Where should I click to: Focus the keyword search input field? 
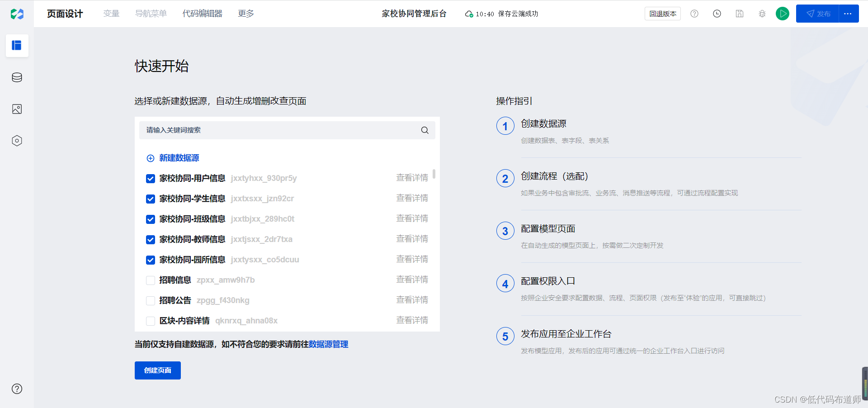287,130
